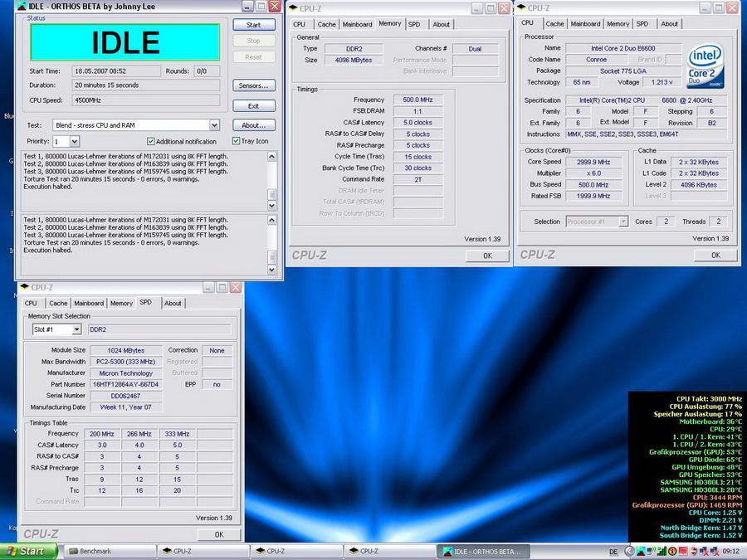Open About tab in Memory window

pyautogui.click(x=442, y=24)
